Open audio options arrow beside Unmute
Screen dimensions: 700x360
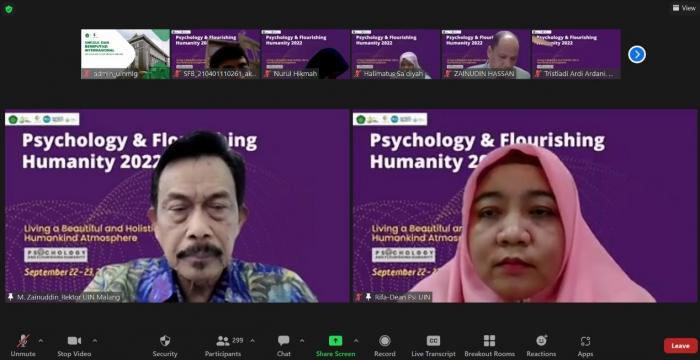tap(41, 341)
